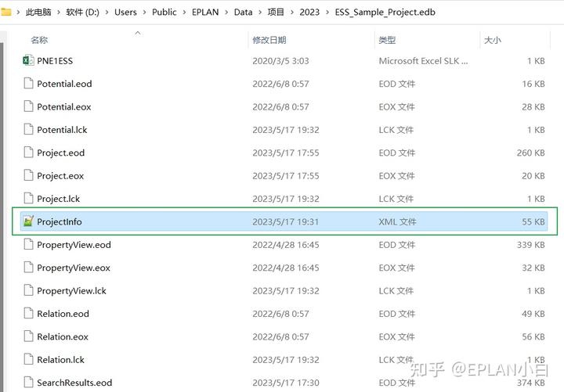Select the Potential.eod file name
Screen dimensions: 564x392
click(x=64, y=84)
